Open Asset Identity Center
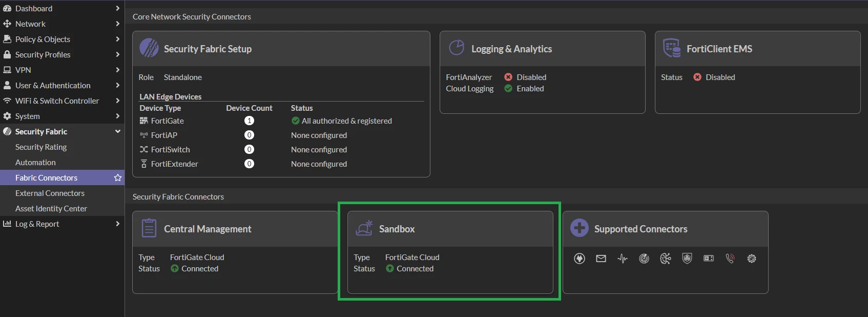Viewport: 868px width, 317px height. point(62,208)
